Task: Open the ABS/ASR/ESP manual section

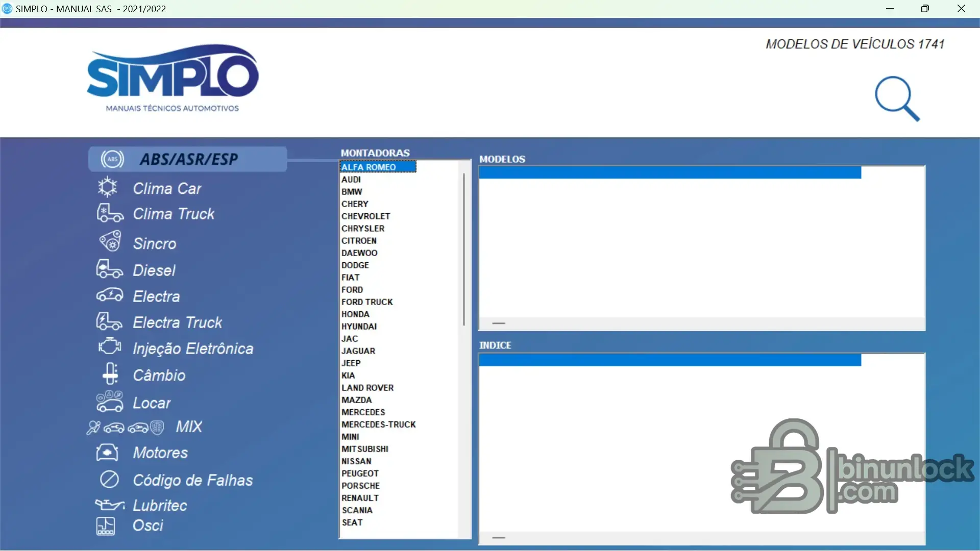Action: point(188,159)
